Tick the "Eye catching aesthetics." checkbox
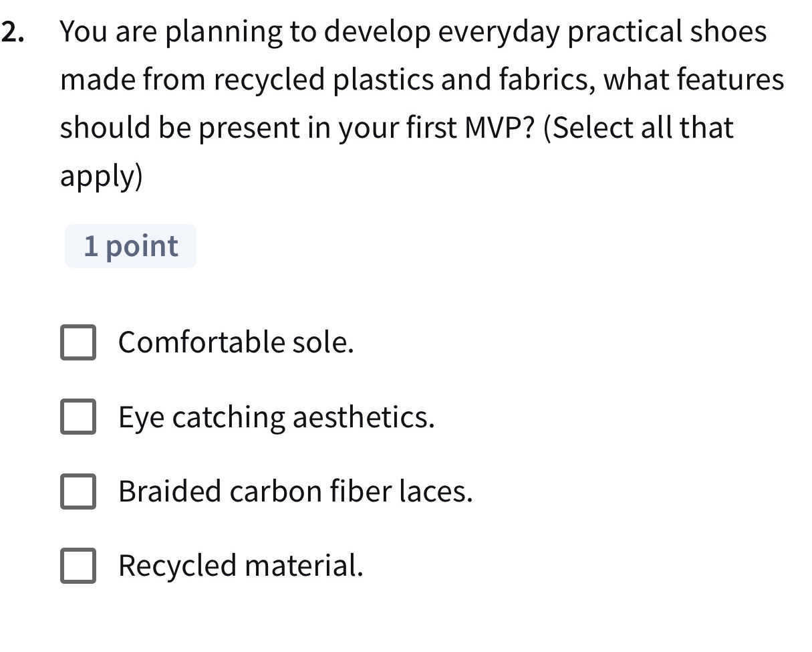The image size is (812, 652). click(x=78, y=417)
